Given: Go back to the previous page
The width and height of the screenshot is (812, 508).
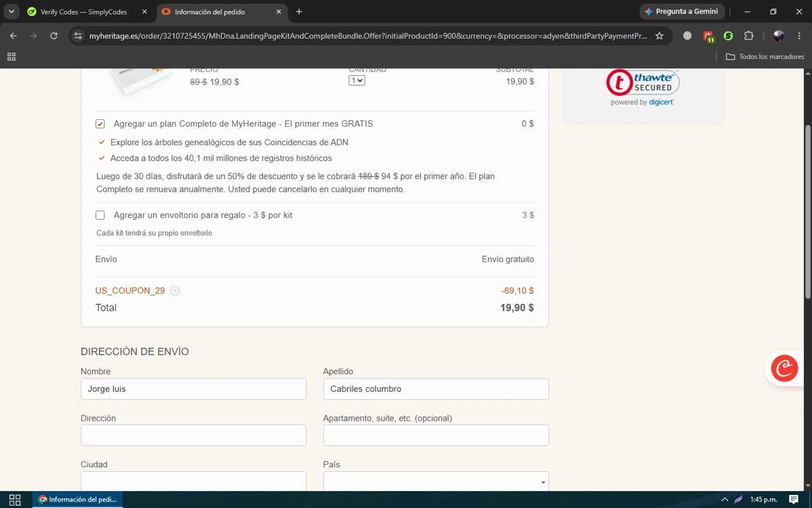Looking at the screenshot, I should (13, 36).
